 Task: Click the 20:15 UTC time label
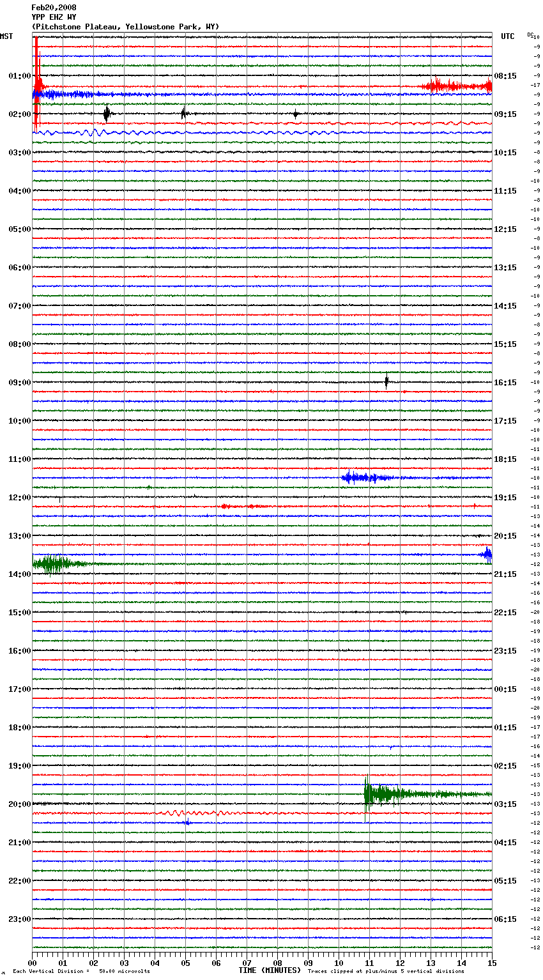[505, 536]
